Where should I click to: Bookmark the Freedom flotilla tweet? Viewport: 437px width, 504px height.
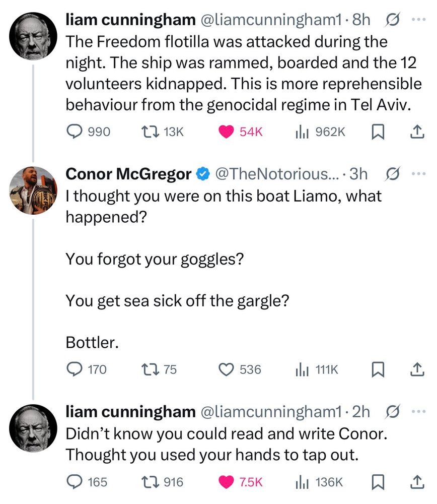click(x=377, y=132)
